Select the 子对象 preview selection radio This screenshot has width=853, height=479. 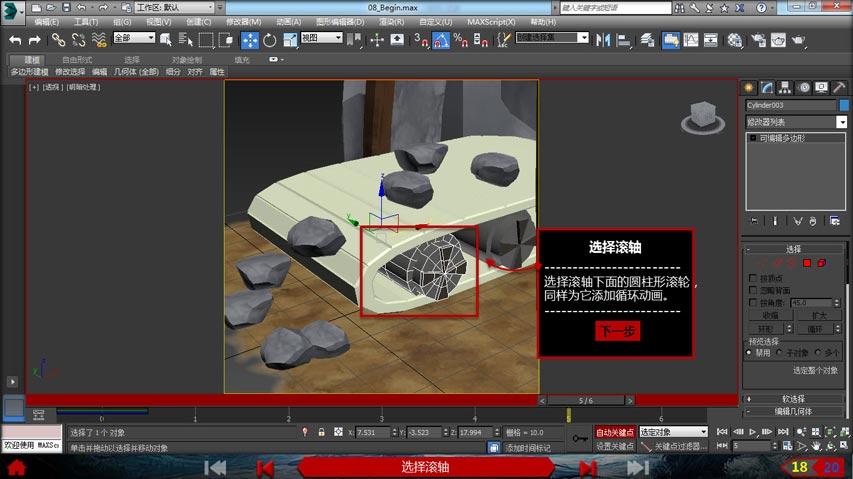779,353
